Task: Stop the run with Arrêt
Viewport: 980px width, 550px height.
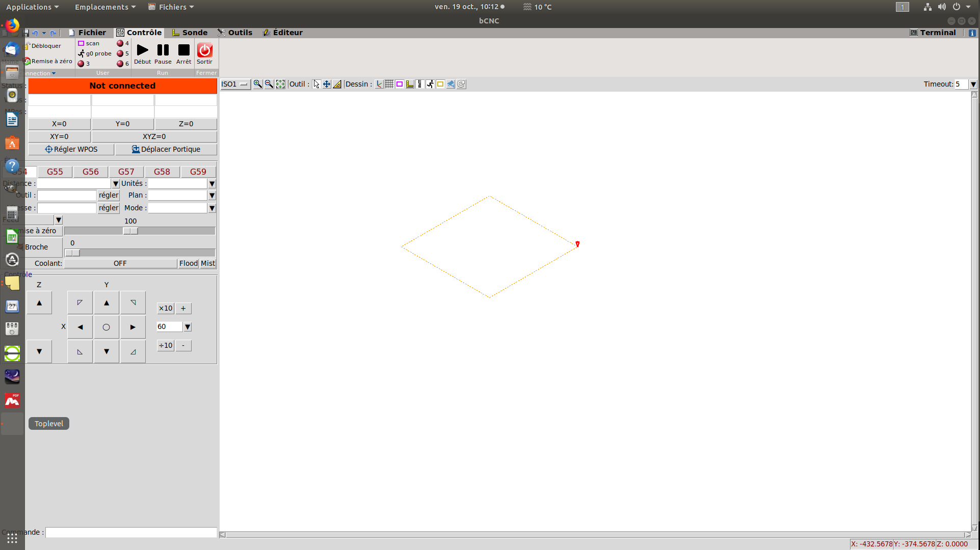Action: (x=183, y=53)
